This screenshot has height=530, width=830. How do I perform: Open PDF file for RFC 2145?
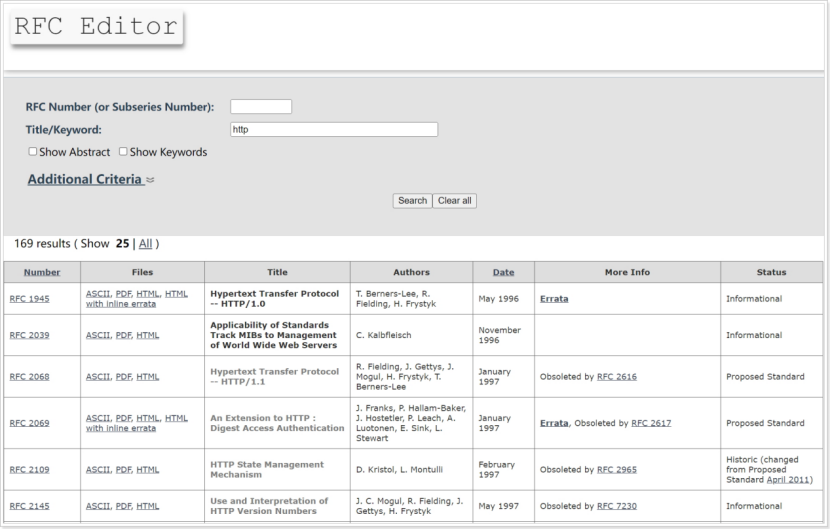(123, 506)
